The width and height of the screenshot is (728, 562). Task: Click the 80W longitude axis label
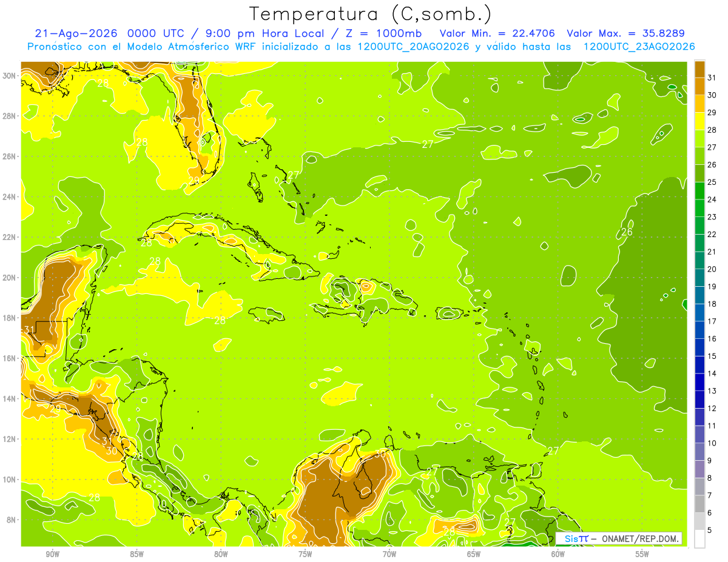(x=221, y=554)
